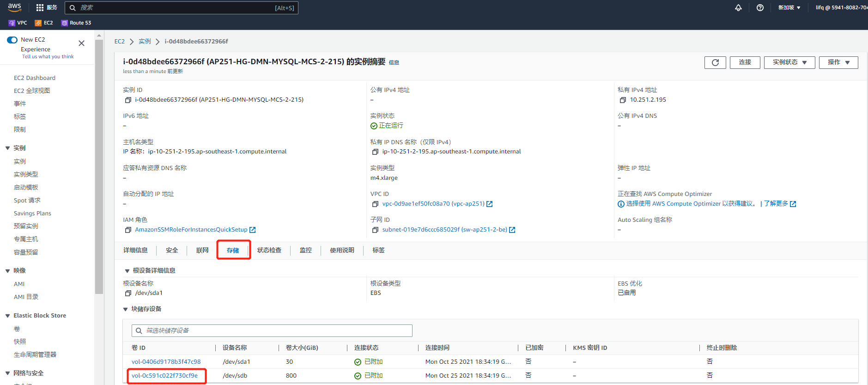Viewport: 868px width, 385px height.
Task: Click the refresh instance summary button
Action: tap(715, 62)
